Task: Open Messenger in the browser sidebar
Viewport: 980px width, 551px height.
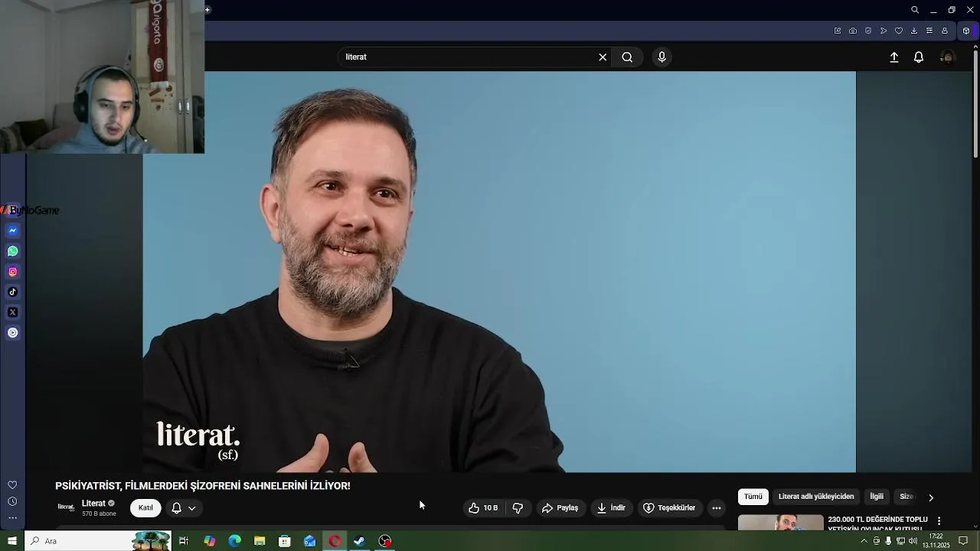Action: point(13,230)
